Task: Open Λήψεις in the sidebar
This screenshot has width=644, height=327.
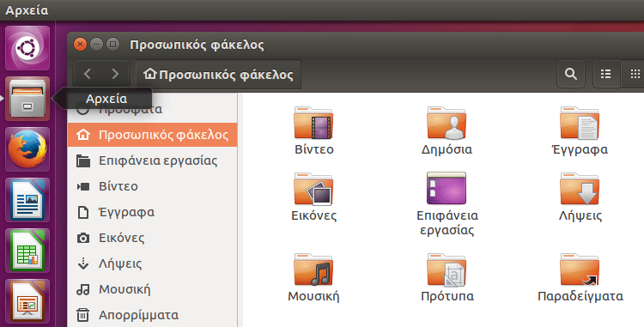Action: coord(152,263)
